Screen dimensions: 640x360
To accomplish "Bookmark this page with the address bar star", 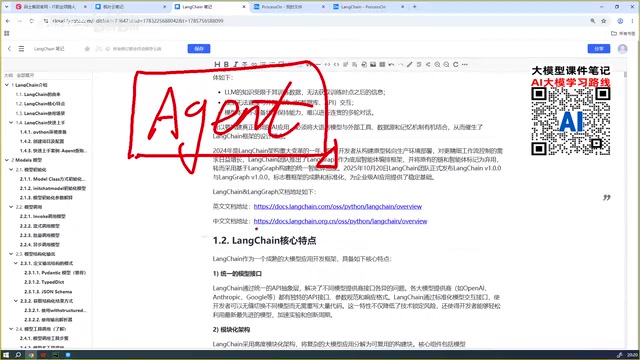I will [604, 21].
